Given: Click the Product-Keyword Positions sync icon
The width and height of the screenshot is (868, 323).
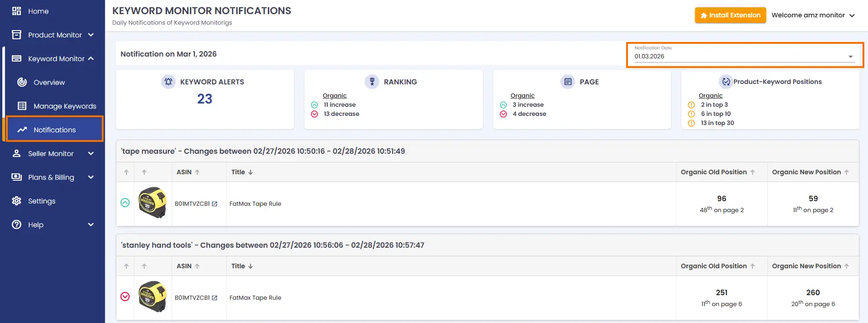Looking at the screenshot, I should (726, 82).
